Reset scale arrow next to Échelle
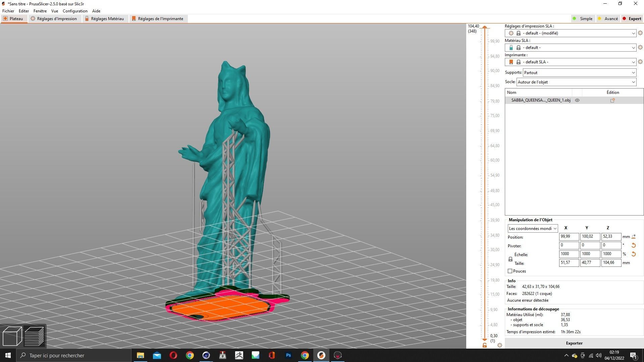The image size is (644, 362). pos(634,254)
